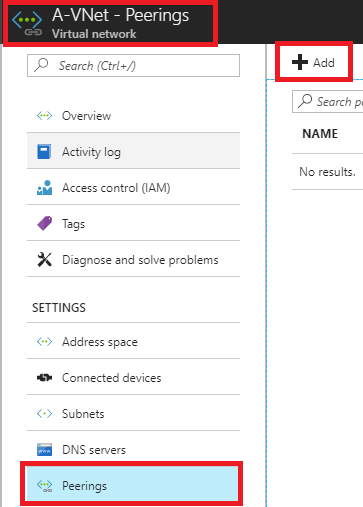The height and width of the screenshot is (507, 363).
Task: Select Access control (IAM) entry
Action: coord(133,187)
